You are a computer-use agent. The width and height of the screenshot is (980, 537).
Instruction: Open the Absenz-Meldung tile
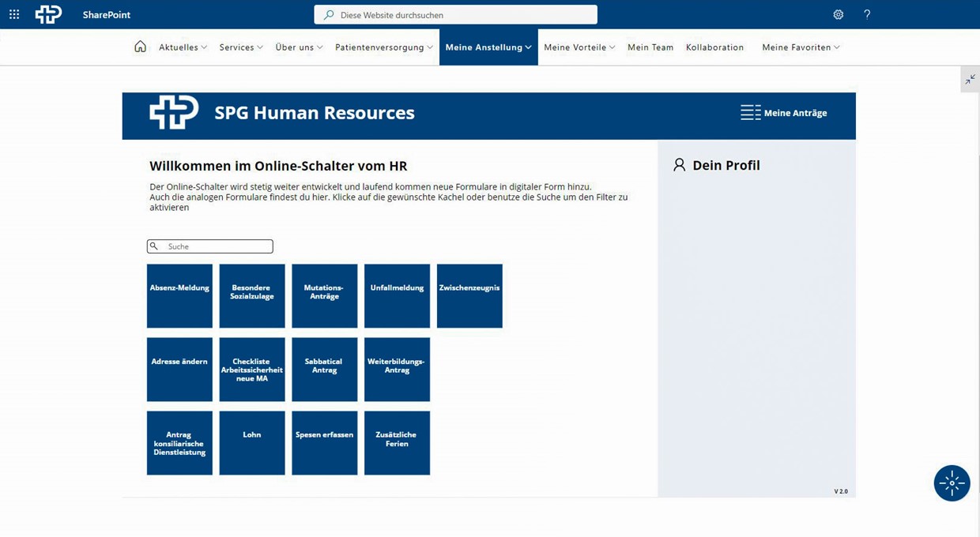179,296
